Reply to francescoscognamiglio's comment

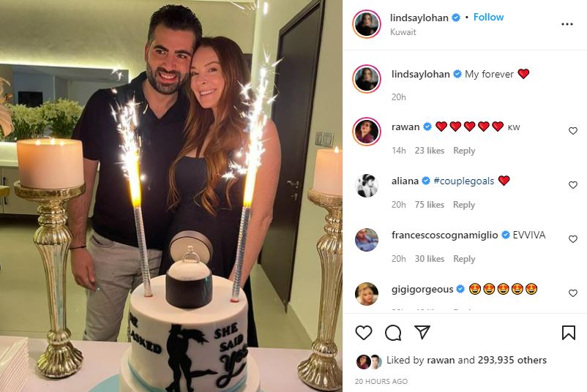click(x=464, y=259)
